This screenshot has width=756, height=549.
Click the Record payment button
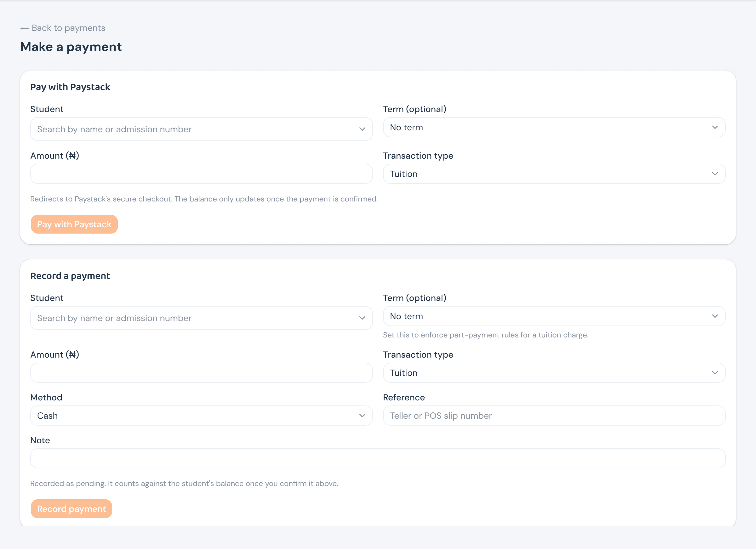(x=71, y=509)
